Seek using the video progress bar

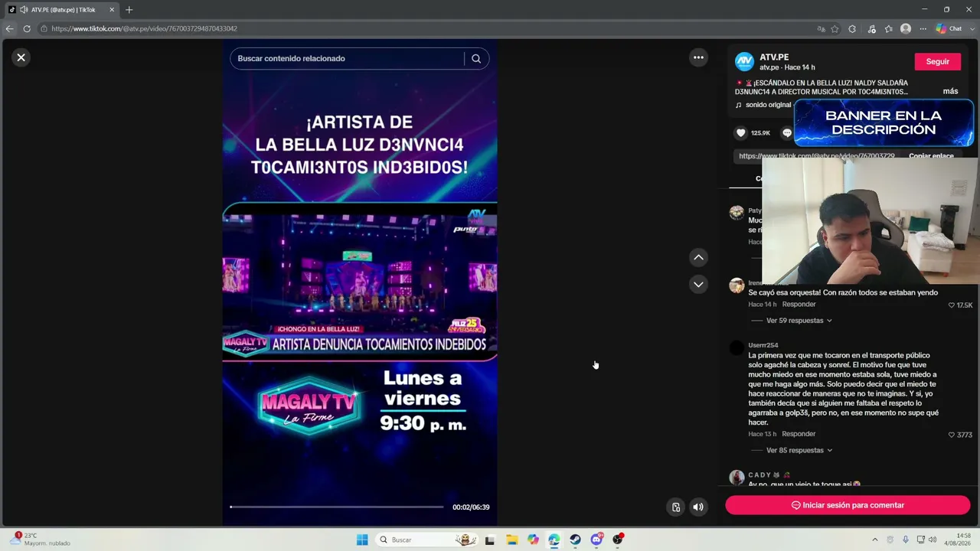click(x=337, y=507)
